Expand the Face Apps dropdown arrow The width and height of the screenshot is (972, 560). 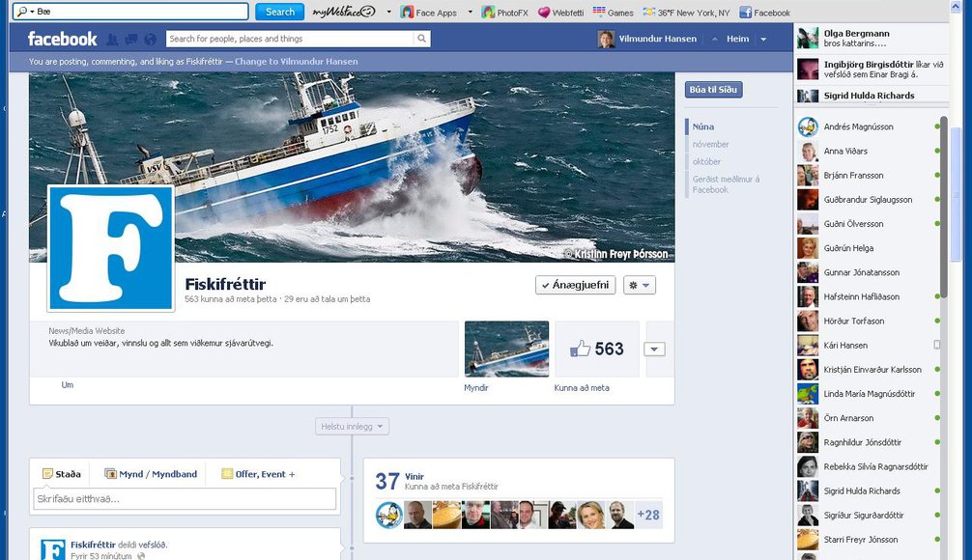pyautogui.click(x=470, y=12)
